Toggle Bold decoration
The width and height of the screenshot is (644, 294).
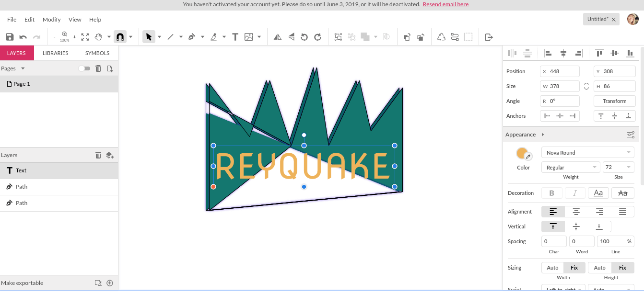click(551, 193)
